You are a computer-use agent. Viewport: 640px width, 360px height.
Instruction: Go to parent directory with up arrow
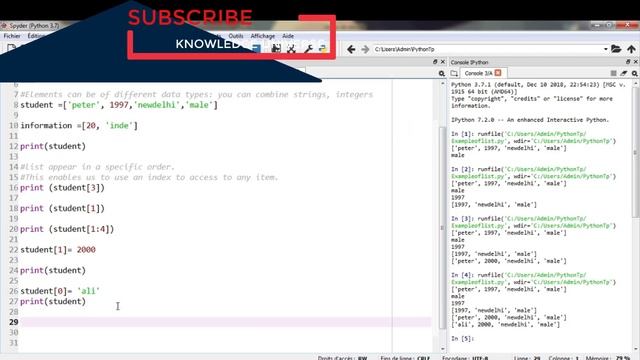click(x=631, y=49)
